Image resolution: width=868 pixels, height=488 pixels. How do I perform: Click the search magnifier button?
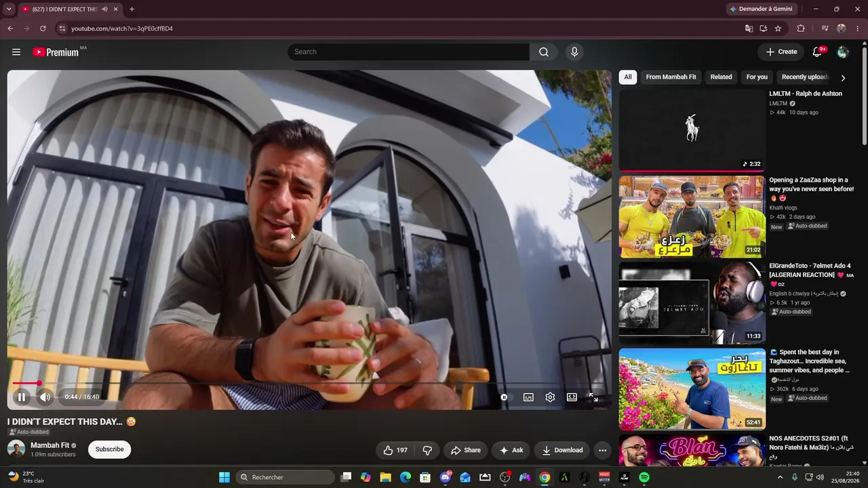point(544,52)
